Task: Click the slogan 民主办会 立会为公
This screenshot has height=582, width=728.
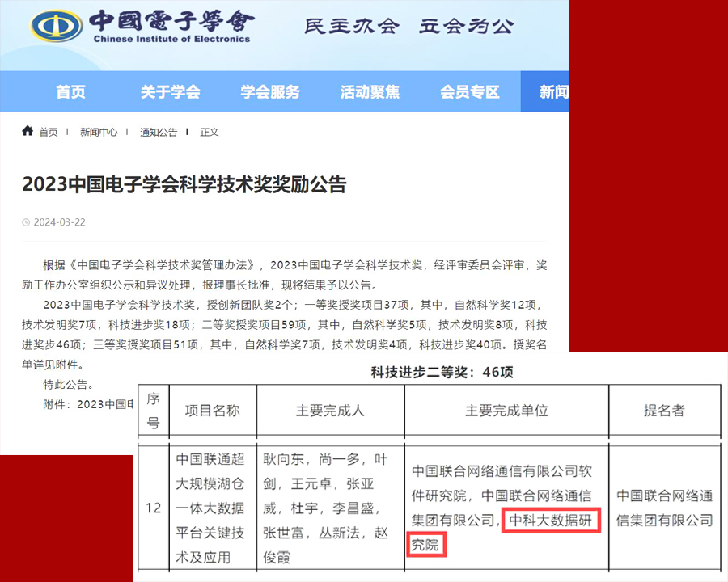Action: 409,27
